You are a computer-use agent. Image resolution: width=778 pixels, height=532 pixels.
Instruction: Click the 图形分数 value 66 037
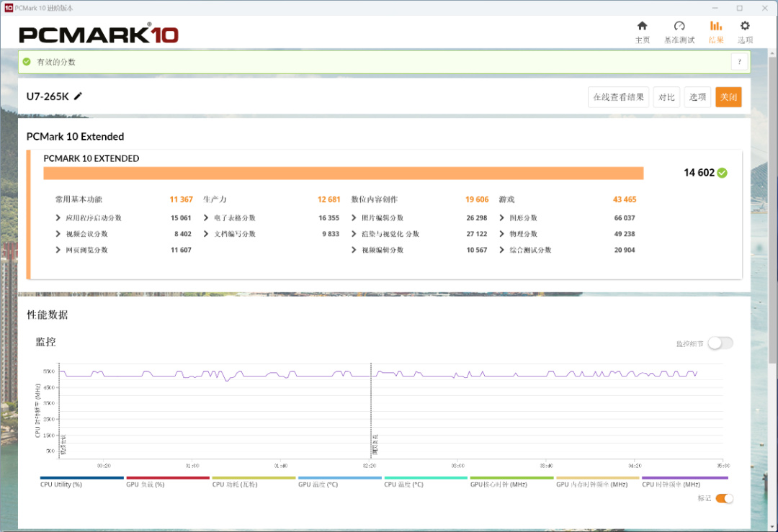tap(625, 217)
